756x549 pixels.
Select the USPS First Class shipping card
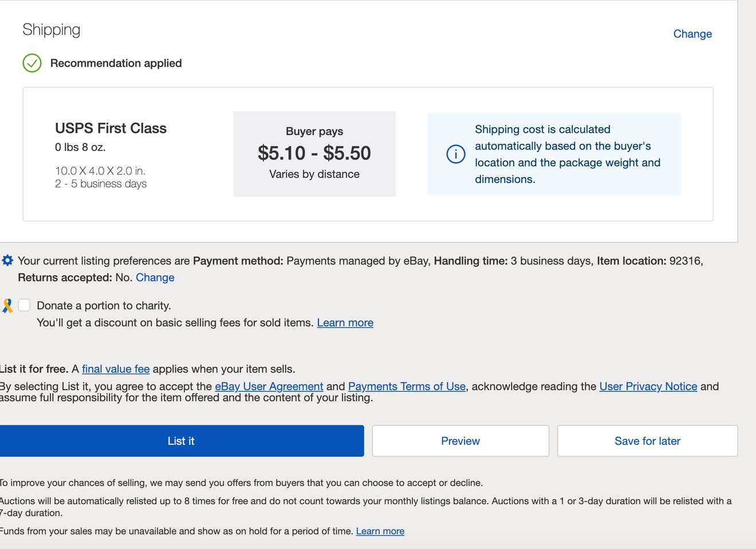pyautogui.click(x=111, y=128)
